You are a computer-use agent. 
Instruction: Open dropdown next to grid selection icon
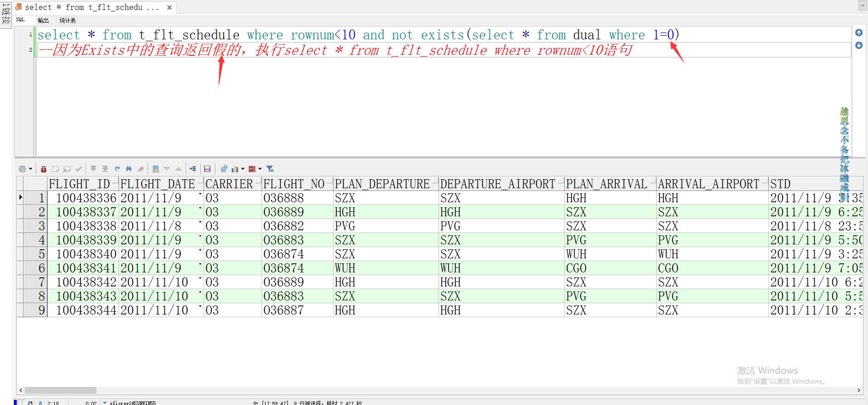pyautogui.click(x=31, y=169)
